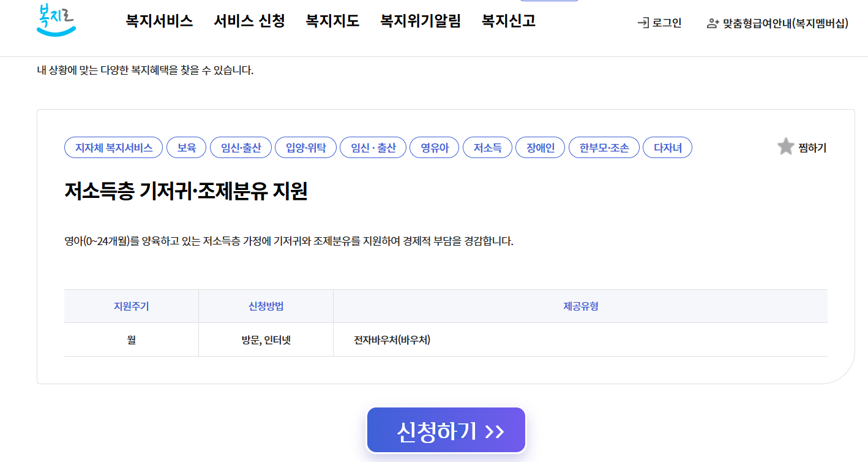Image resolution: width=868 pixels, height=462 pixels.
Task: Open 서비스 신청 menu
Action: pos(249,20)
